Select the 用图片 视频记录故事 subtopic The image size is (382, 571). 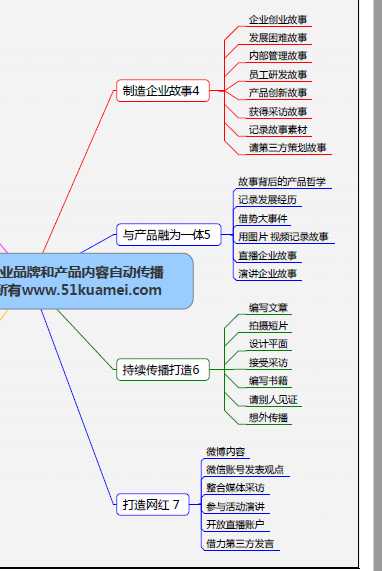point(283,237)
